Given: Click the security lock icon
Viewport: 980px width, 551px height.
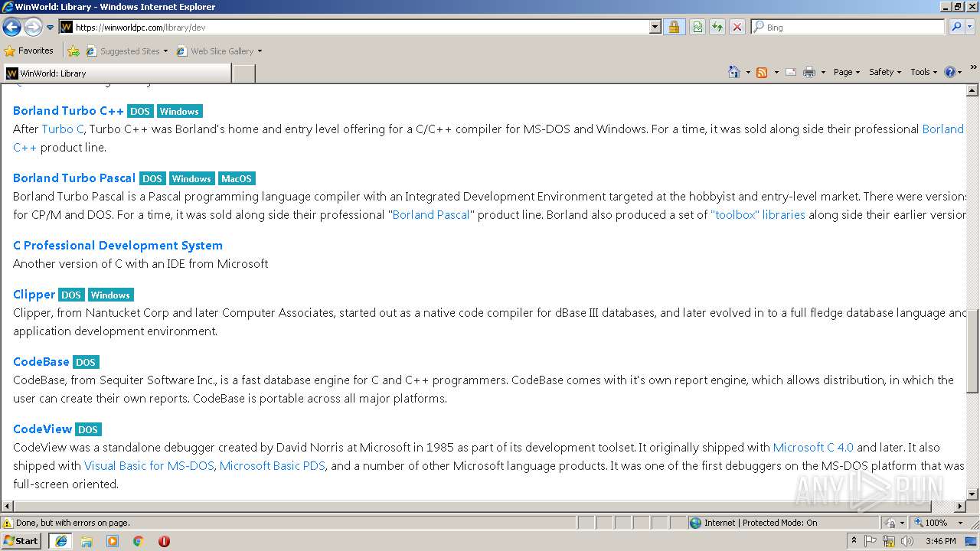Looking at the screenshot, I should click(674, 27).
